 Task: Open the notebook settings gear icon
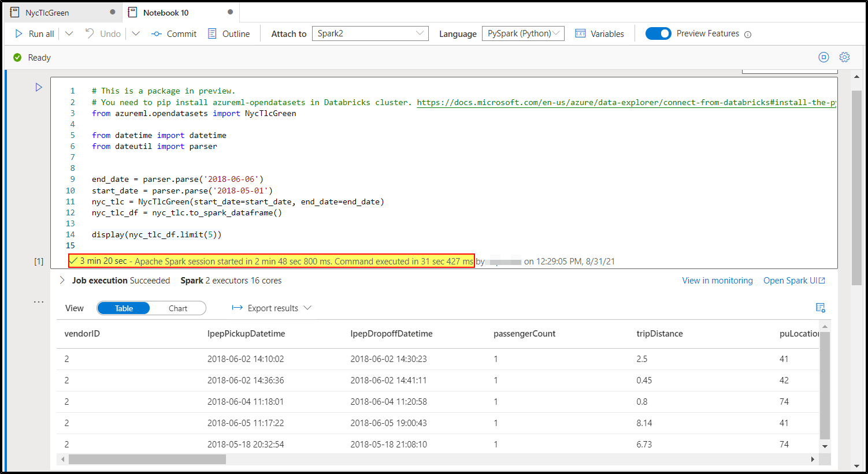tap(844, 57)
